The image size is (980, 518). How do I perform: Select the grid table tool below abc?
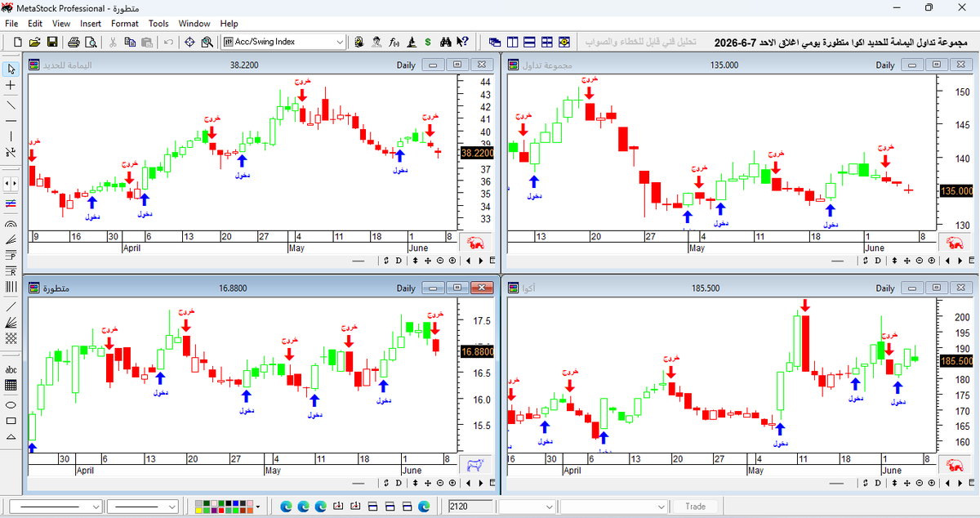(x=11, y=385)
